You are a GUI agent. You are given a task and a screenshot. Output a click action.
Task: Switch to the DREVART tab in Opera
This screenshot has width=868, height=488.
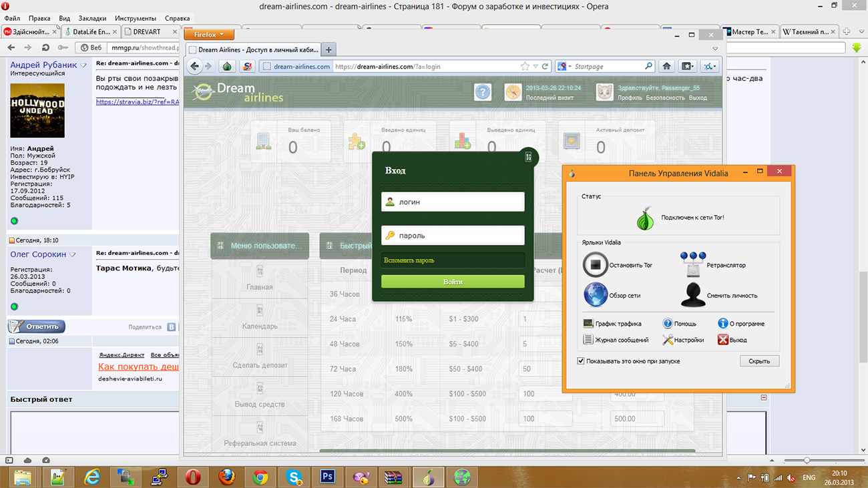[147, 31]
